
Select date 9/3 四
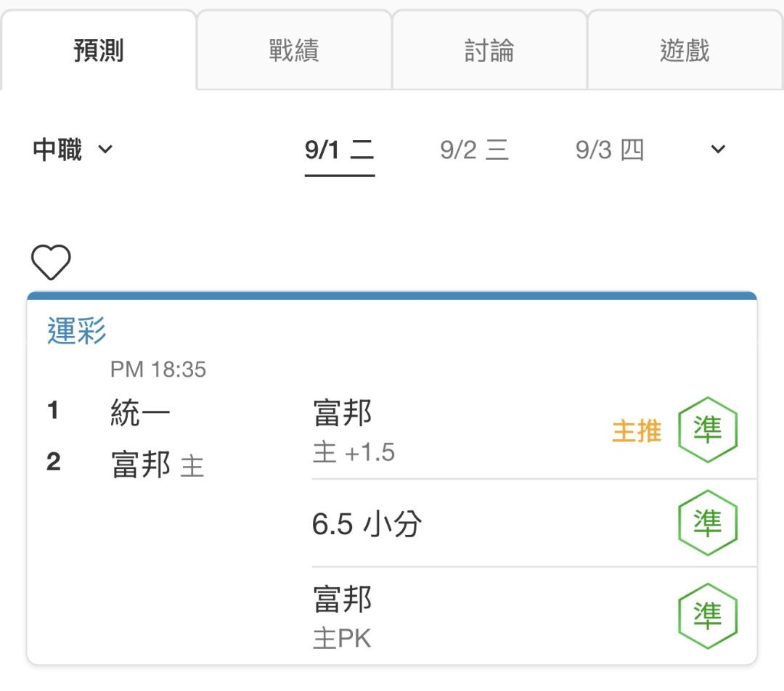point(610,150)
